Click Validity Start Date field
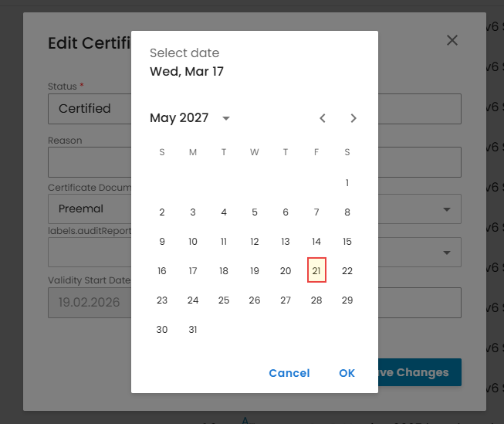 click(x=89, y=302)
